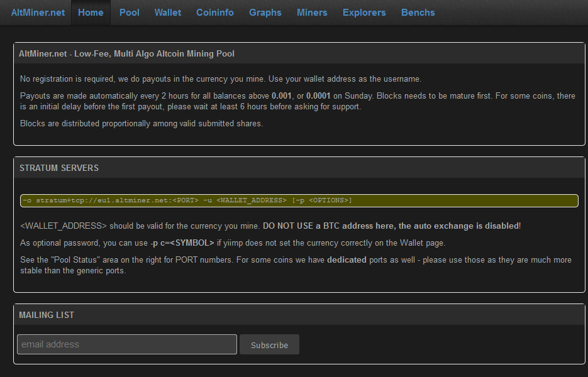Switch to the Graphs page
The height and width of the screenshot is (377, 588).
265,13
